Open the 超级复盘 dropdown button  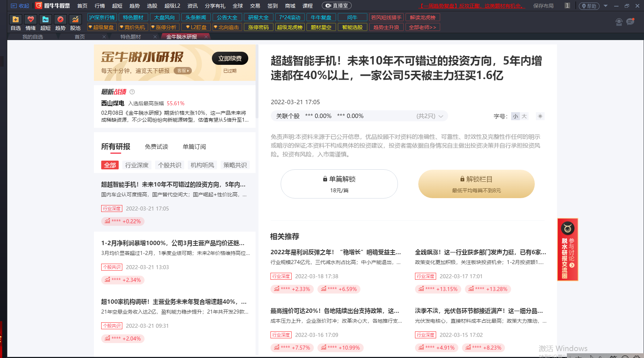coord(101,27)
